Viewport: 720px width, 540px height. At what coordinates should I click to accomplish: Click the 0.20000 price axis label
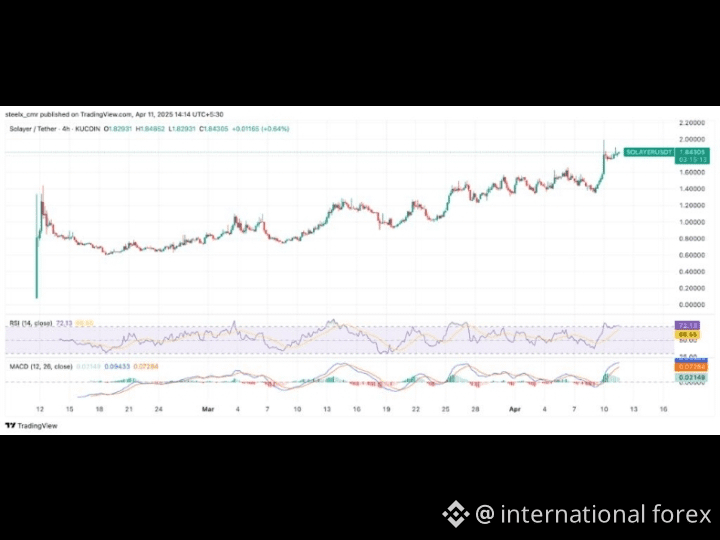pos(692,288)
